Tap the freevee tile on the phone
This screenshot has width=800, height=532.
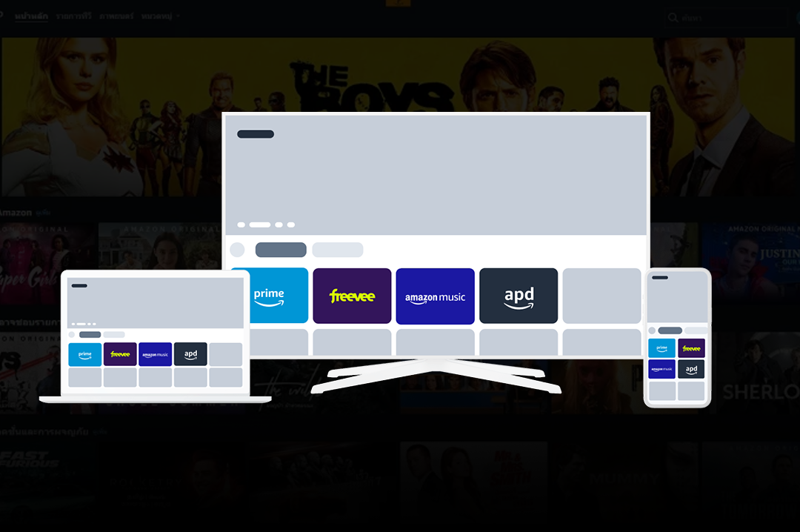[691, 348]
